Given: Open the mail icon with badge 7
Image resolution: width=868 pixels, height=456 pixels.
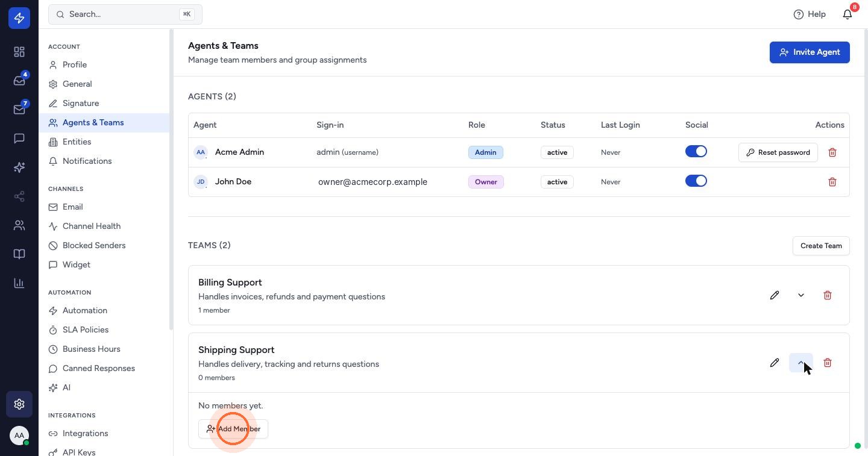Looking at the screenshot, I should click(x=19, y=110).
